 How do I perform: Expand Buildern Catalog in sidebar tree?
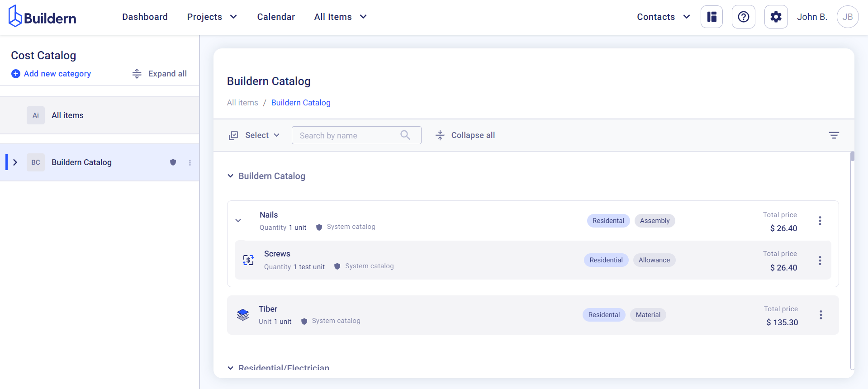(15, 162)
